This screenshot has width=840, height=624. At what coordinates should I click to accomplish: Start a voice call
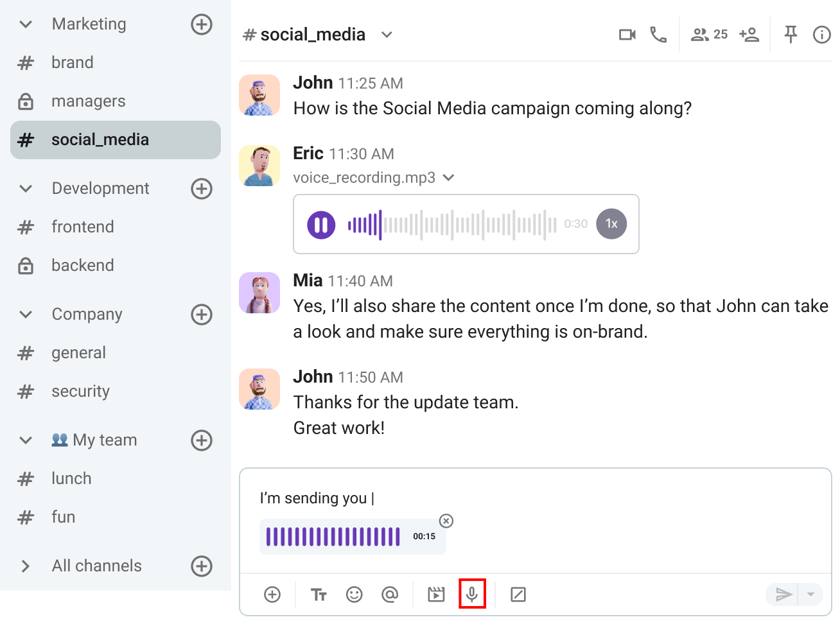pyautogui.click(x=658, y=35)
